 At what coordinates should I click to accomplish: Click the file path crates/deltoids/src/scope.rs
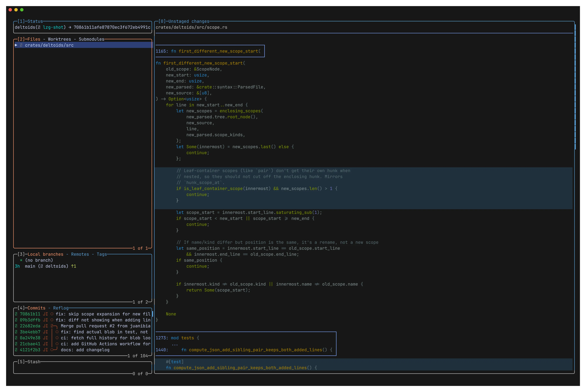[191, 27]
